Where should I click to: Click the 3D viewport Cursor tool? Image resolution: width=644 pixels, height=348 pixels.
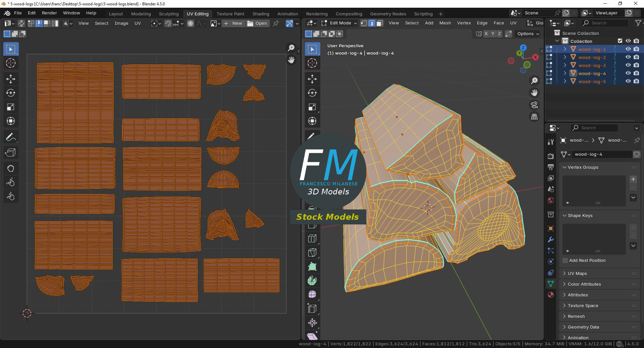coord(312,63)
